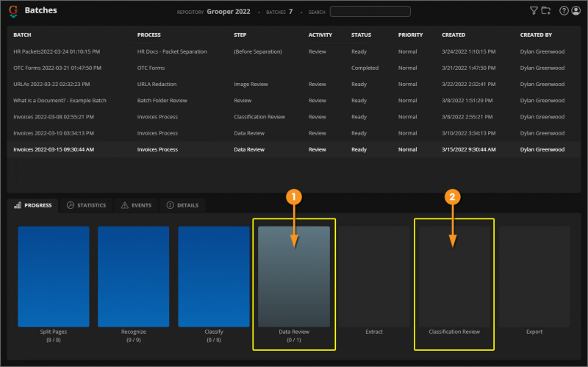The image size is (588, 367).
Task: Switch to the Events tab
Action: coord(136,205)
